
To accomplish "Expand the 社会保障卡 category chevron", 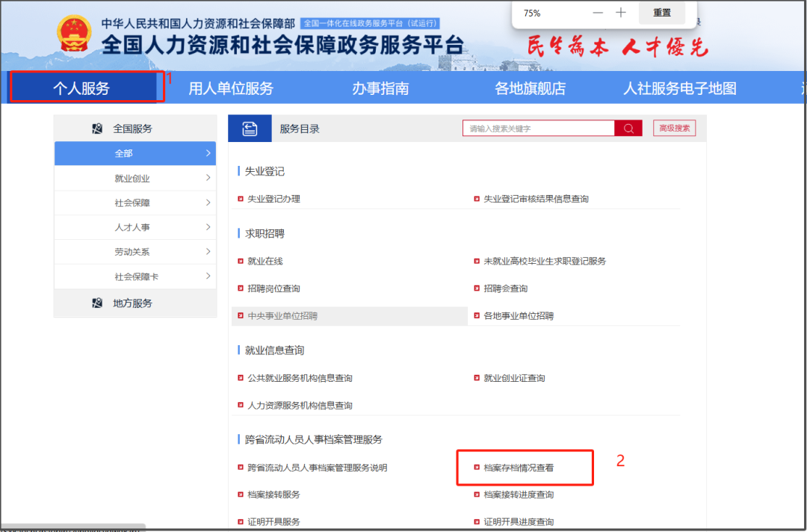I will tap(208, 276).
